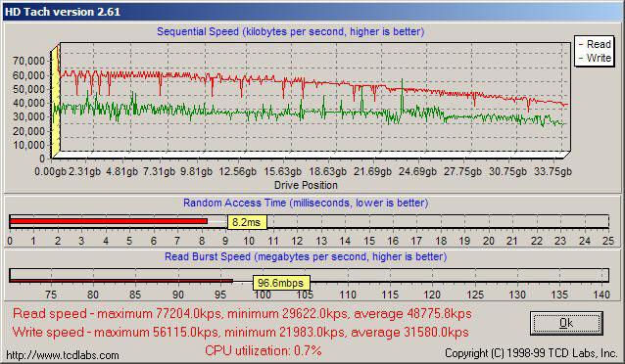Click the 96.6mbps burst speed label
Image resolution: width=625 pixels, height=364 pixels.
281,283
